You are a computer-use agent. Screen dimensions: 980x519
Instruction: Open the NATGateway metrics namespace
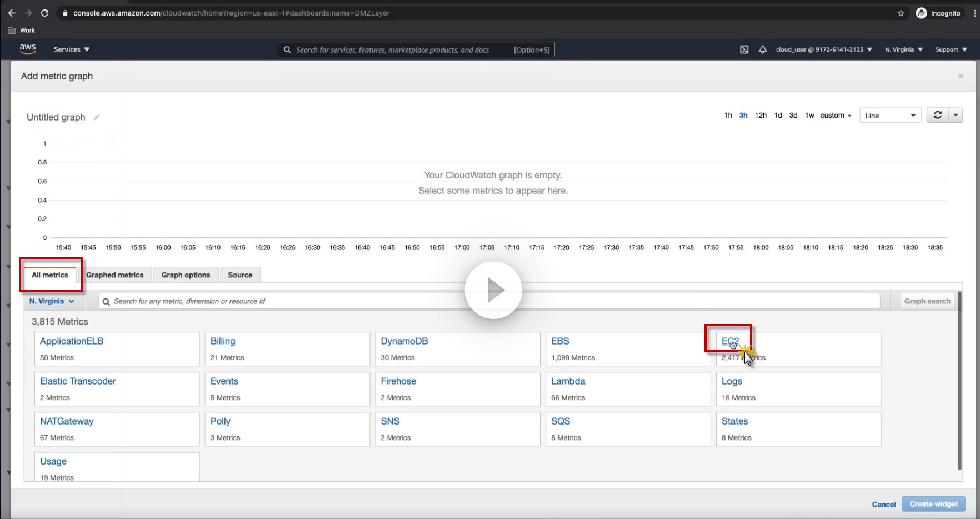[67, 421]
